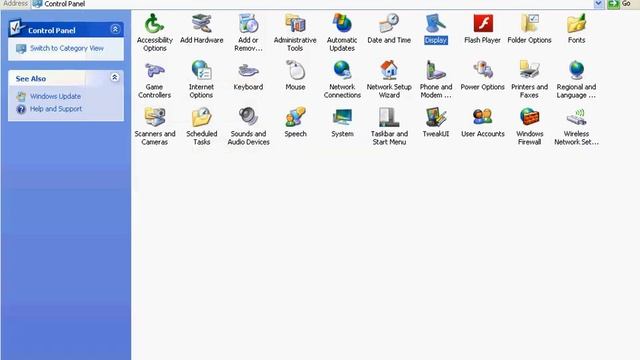Open Windows Update link in See Also

pyautogui.click(x=55, y=96)
